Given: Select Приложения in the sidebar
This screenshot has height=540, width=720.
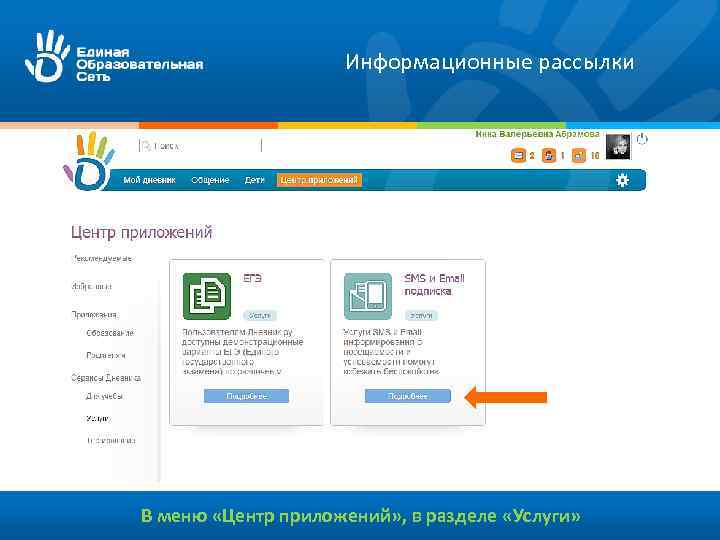Looking at the screenshot, I should (94, 315).
